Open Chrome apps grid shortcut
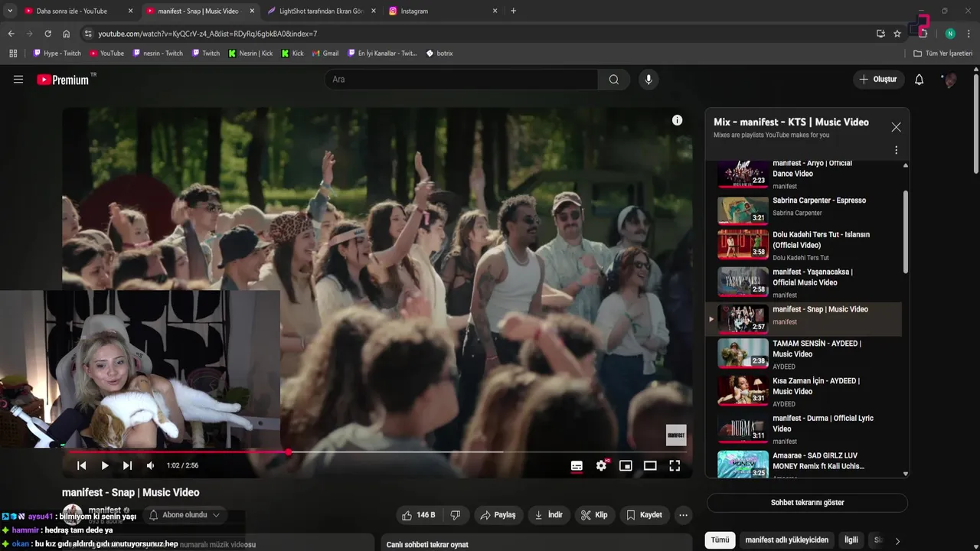The image size is (980, 551). point(13,54)
